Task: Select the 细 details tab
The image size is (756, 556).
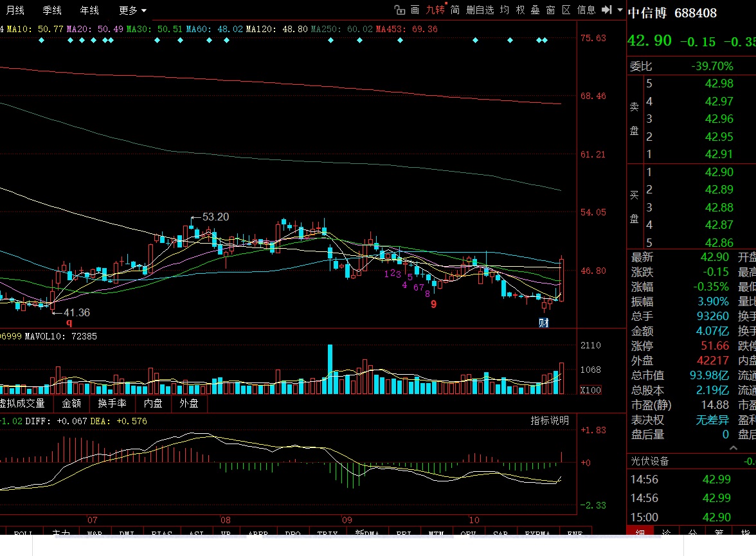Action: (x=640, y=531)
